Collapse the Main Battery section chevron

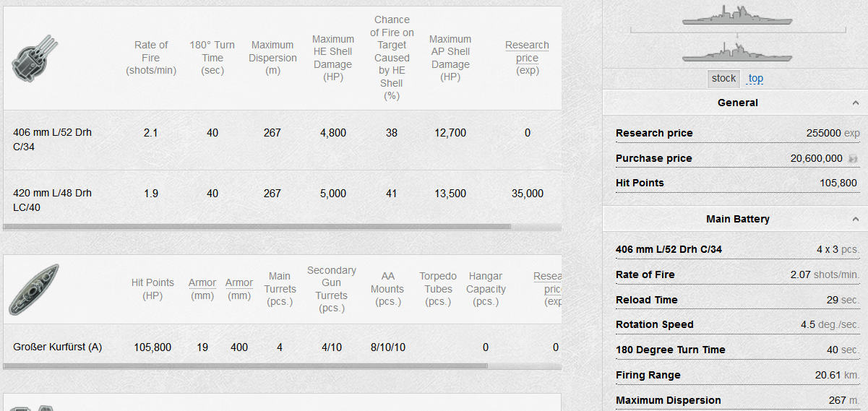855,220
